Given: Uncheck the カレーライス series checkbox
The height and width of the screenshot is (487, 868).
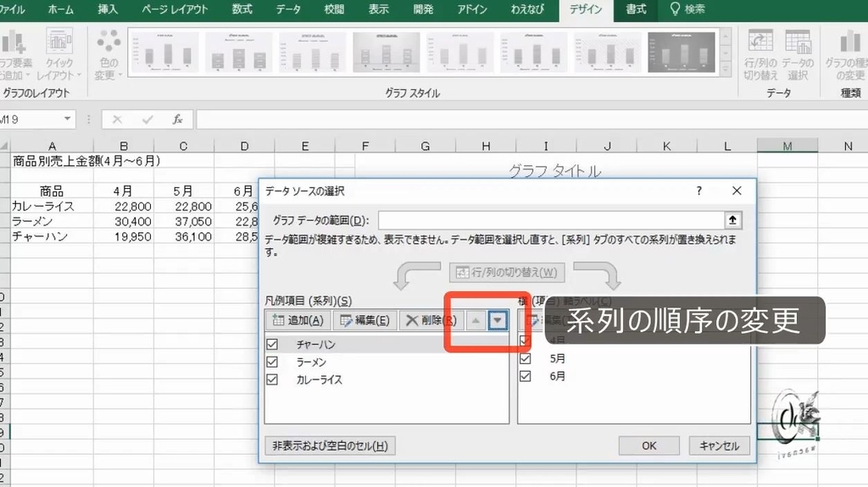Looking at the screenshot, I should coord(272,379).
